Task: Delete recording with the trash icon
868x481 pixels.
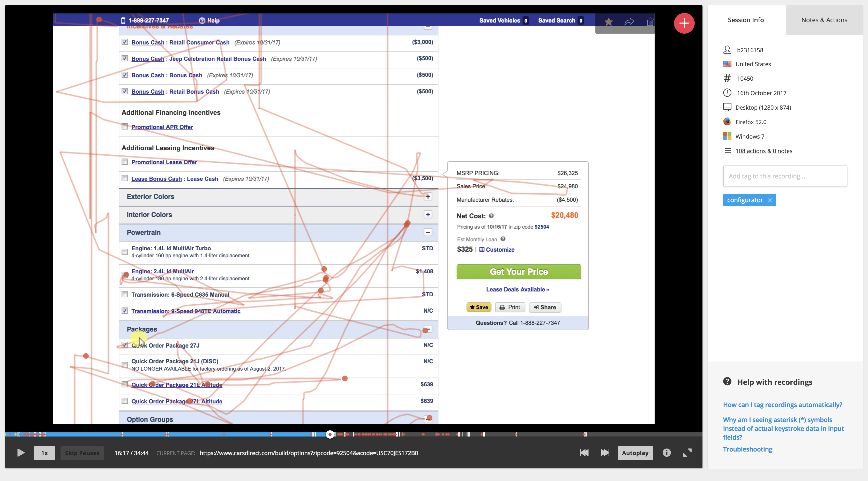Action: pos(650,22)
